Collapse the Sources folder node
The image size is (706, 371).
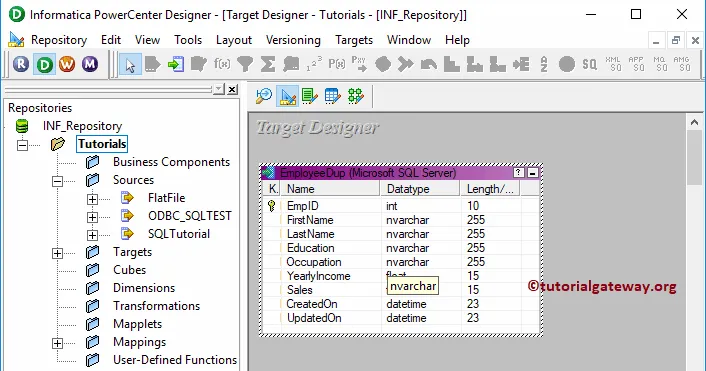click(57, 181)
